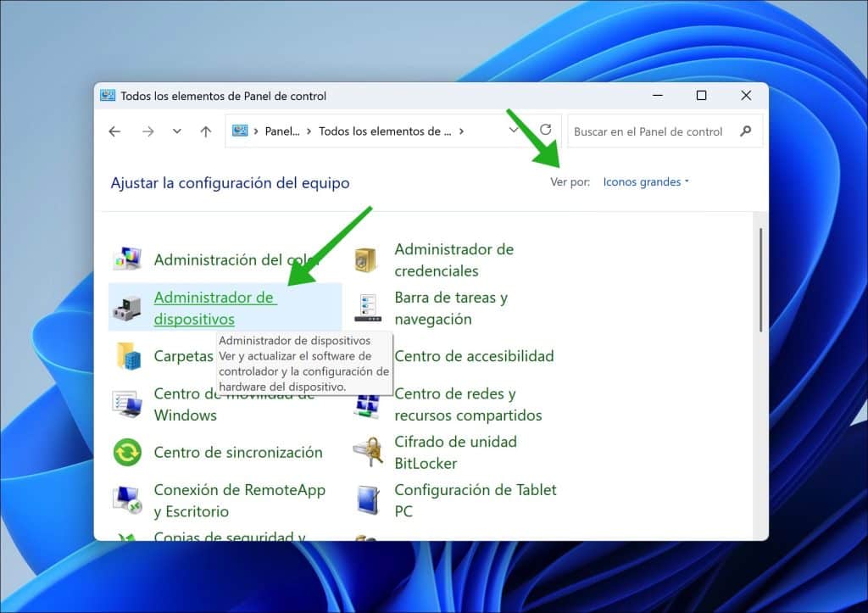Open the Centro de movilidad de Windows icon
The height and width of the screenshot is (613, 868).
tap(127, 404)
